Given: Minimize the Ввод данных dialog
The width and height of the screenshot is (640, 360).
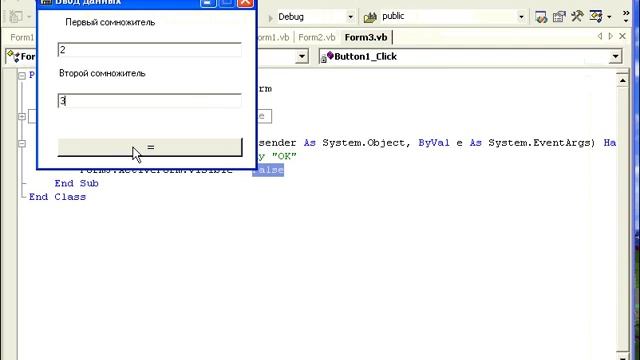Looking at the screenshot, I should (x=208, y=2).
